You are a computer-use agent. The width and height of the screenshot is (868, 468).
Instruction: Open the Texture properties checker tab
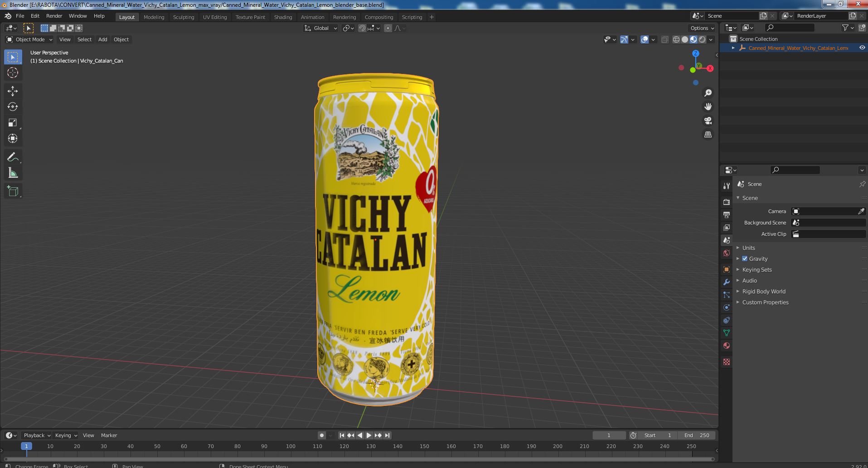coord(727,362)
